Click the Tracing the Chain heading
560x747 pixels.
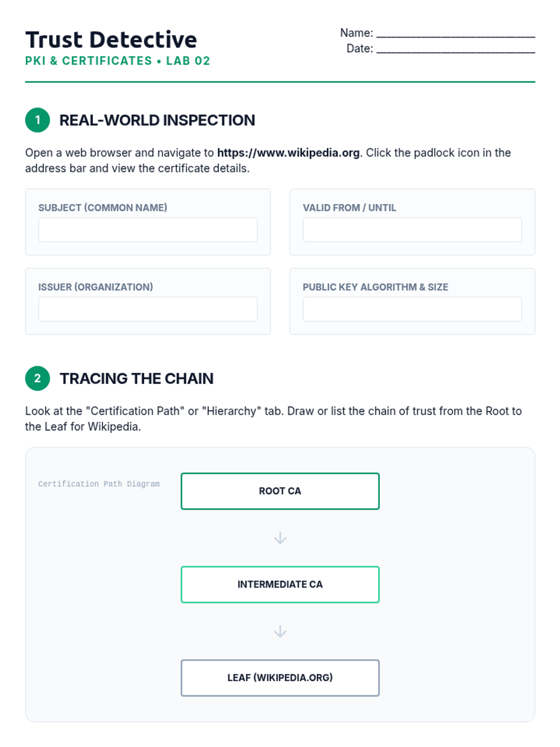(x=136, y=378)
